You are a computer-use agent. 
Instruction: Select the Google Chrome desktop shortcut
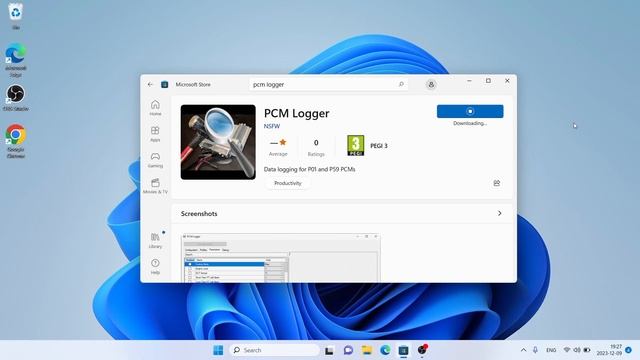point(16,141)
